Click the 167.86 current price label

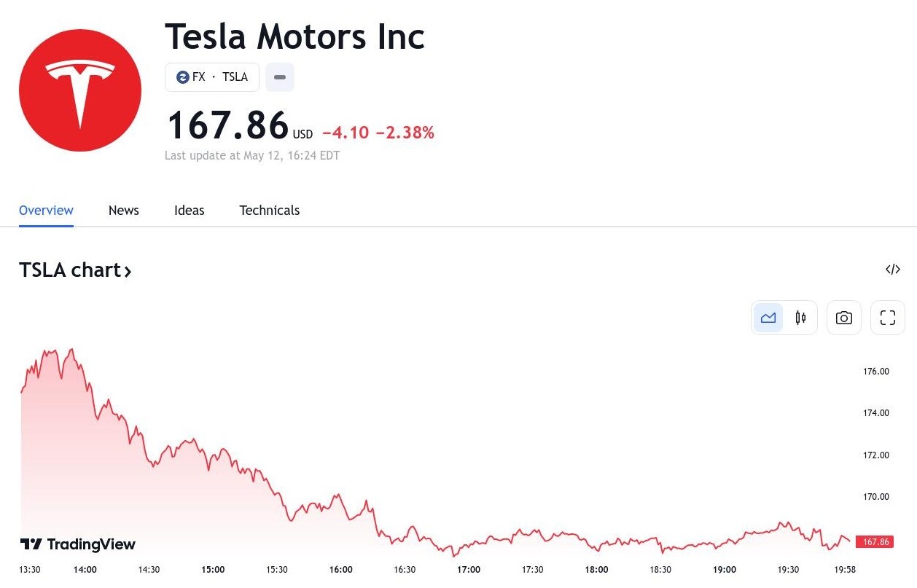click(x=874, y=542)
